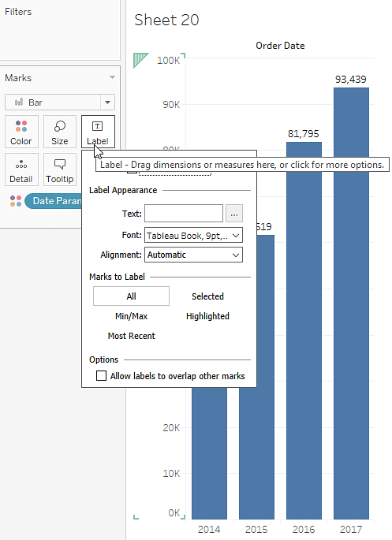Choose Most Recent marks to label

coord(131,336)
